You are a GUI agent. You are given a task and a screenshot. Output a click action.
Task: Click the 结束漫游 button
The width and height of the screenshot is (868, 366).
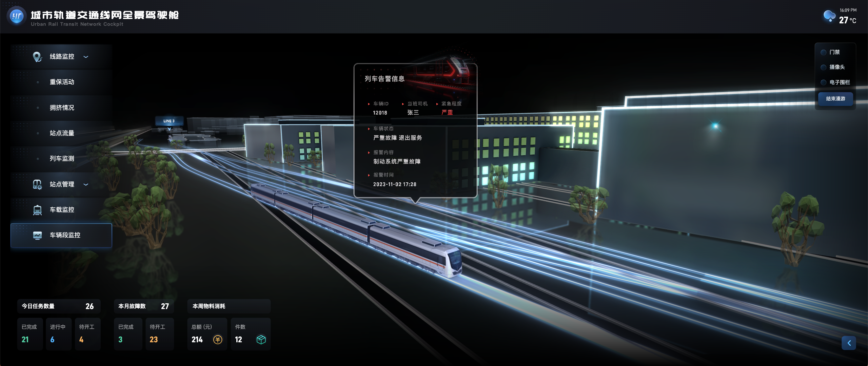point(835,99)
